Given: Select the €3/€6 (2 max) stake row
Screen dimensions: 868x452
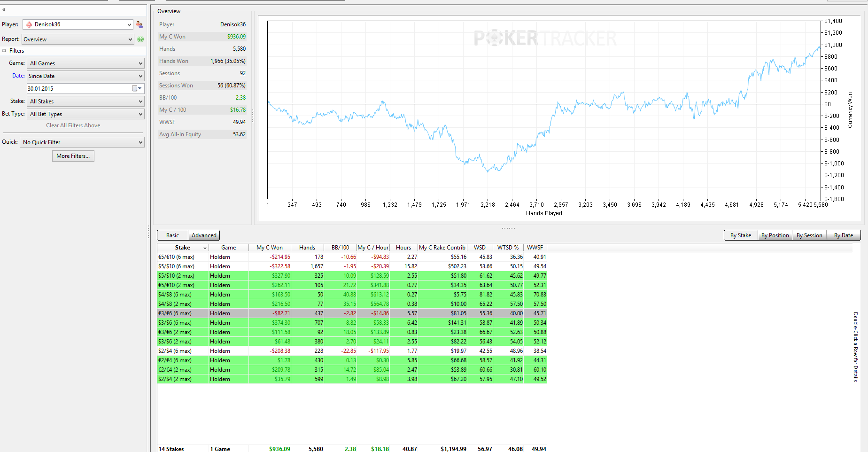Looking at the screenshot, I should tap(352, 332).
